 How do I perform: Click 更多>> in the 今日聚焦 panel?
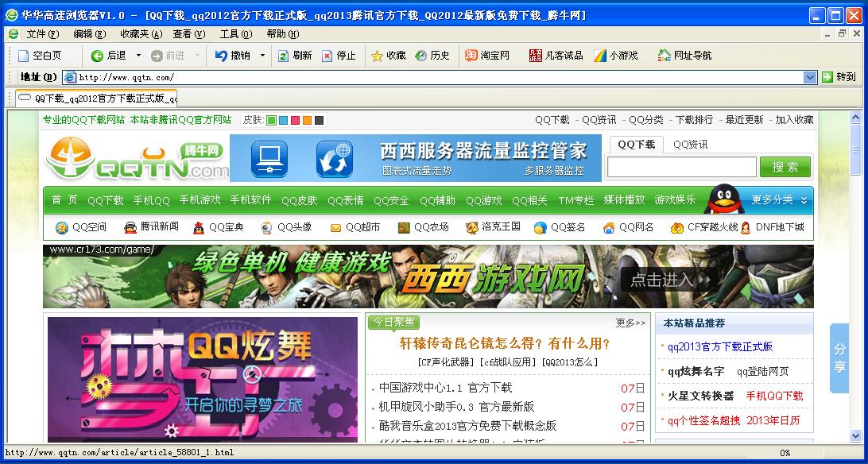630,323
